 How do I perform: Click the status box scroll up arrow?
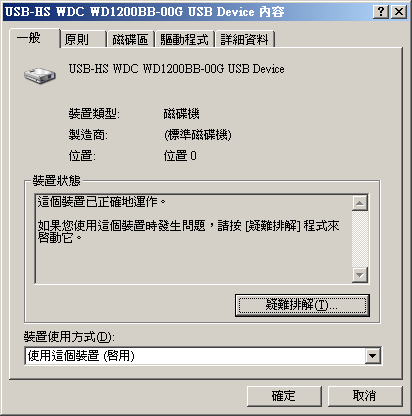(360, 203)
